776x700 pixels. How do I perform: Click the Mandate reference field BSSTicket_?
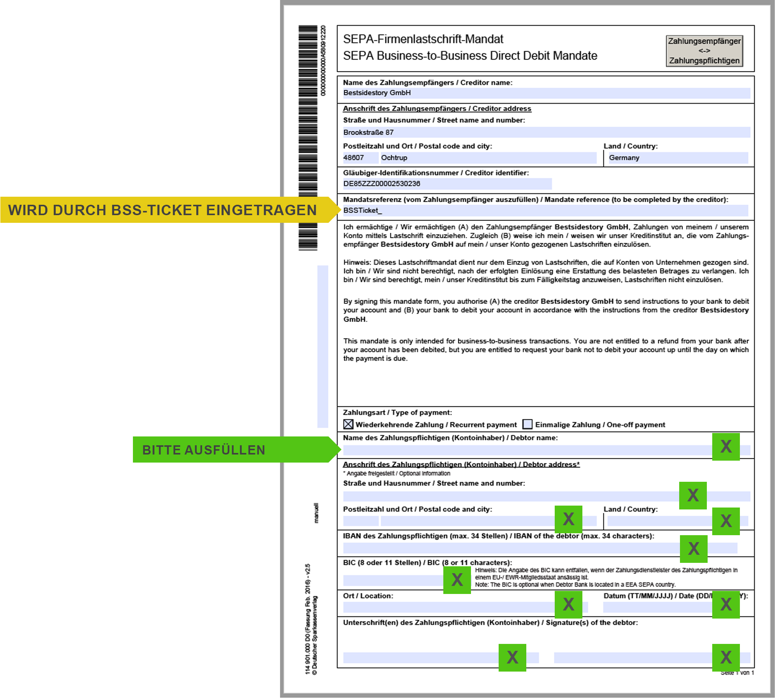pos(547,211)
